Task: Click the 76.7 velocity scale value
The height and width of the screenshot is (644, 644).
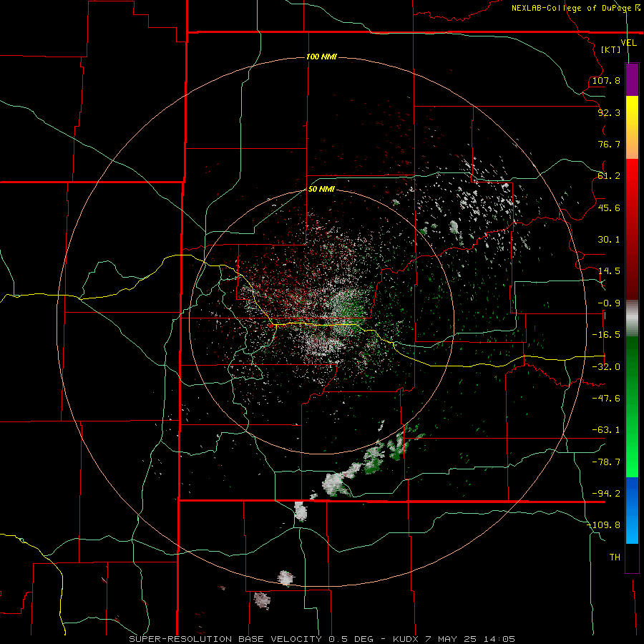Action: pyautogui.click(x=609, y=144)
